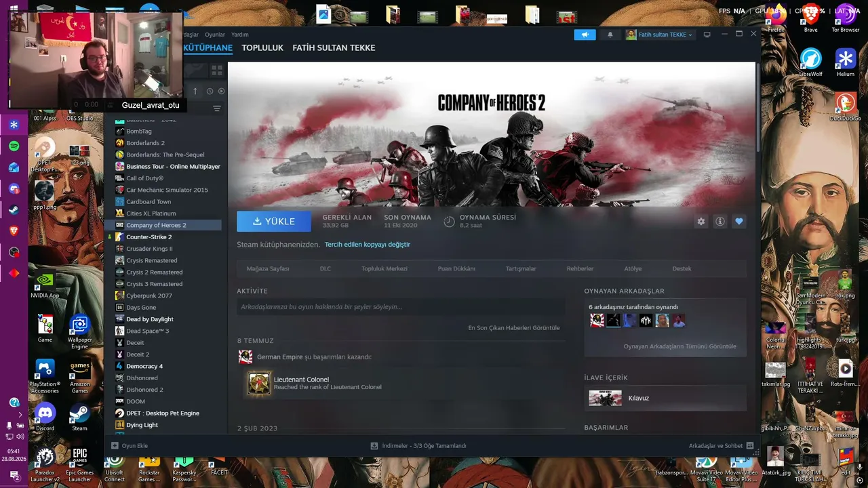Open the Mağaza Sayfası tab

(x=268, y=268)
